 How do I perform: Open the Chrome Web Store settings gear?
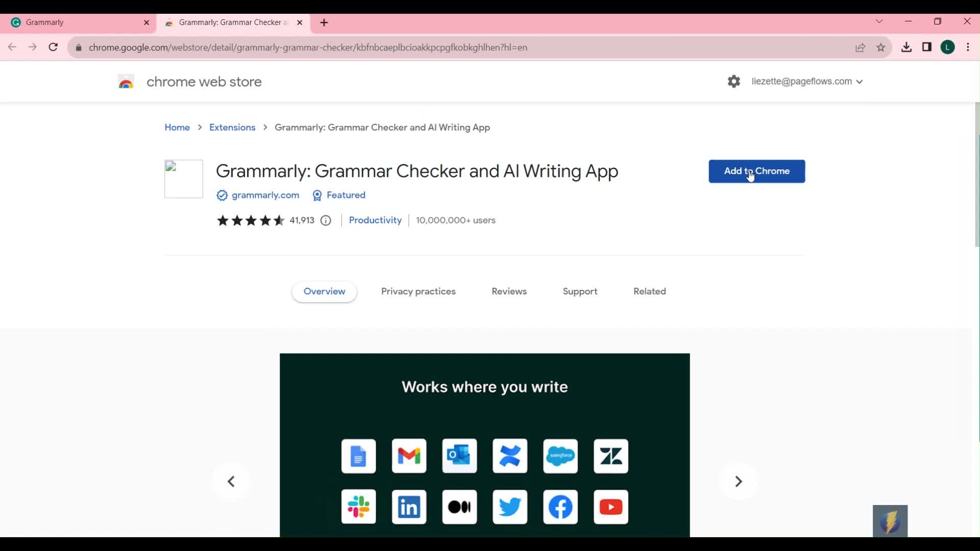coord(733,82)
